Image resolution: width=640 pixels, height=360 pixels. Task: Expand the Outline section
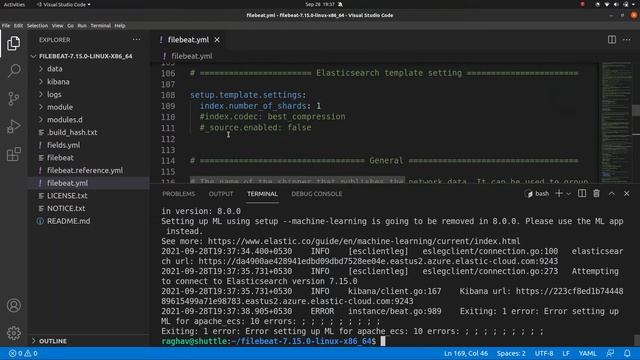pos(89,341)
